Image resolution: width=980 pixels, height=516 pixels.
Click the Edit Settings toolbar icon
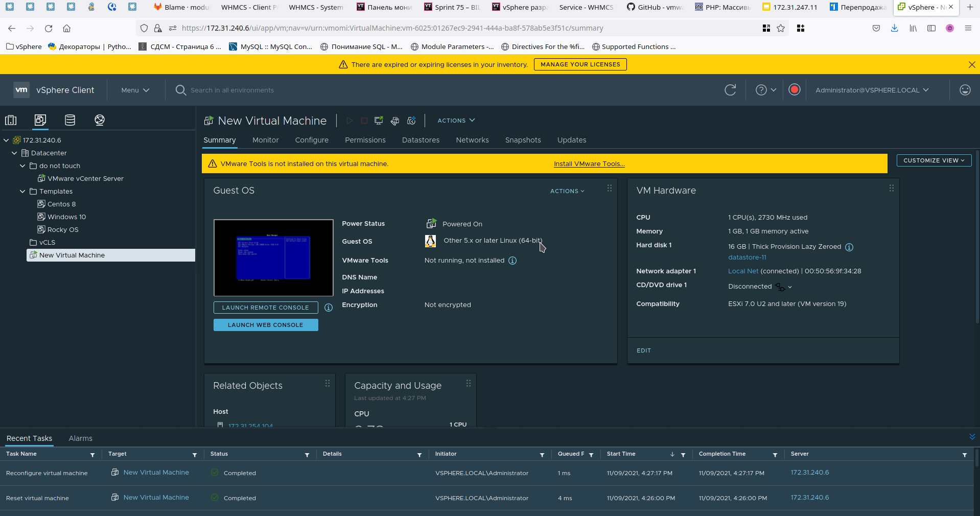point(395,121)
